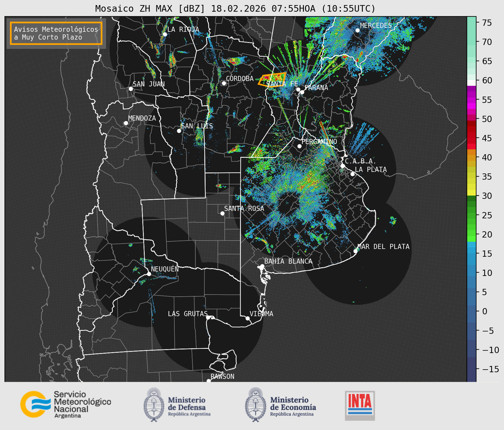Select the RAWSON label text
The height and width of the screenshot is (430, 504).
tap(223, 376)
